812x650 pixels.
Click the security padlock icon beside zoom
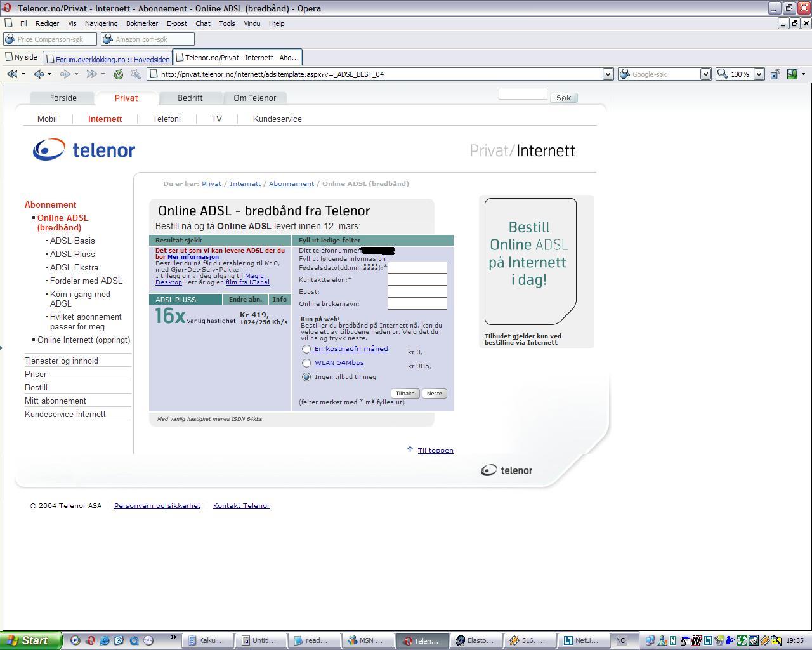(775, 74)
